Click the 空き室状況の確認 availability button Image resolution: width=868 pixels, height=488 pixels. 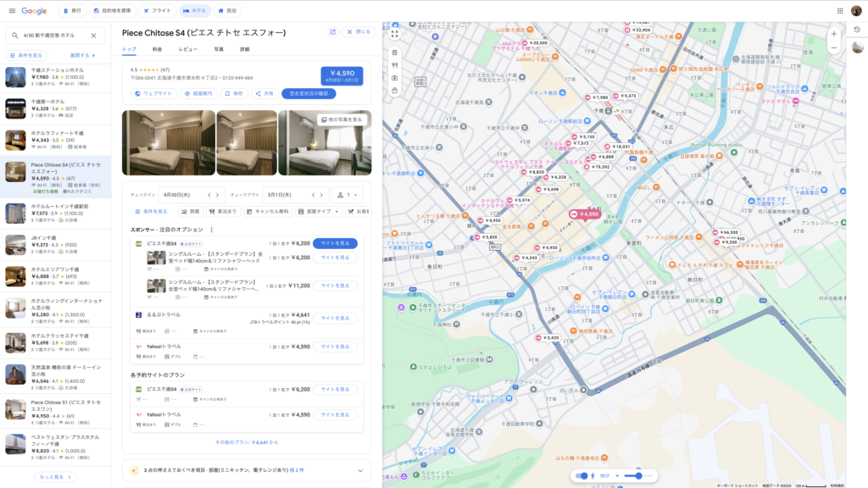pyautogui.click(x=309, y=93)
